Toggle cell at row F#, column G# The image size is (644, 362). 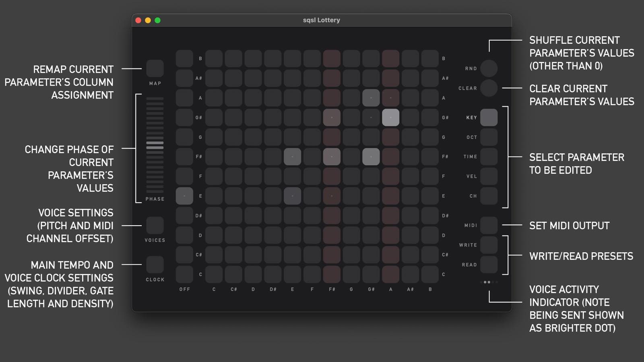coord(371,156)
